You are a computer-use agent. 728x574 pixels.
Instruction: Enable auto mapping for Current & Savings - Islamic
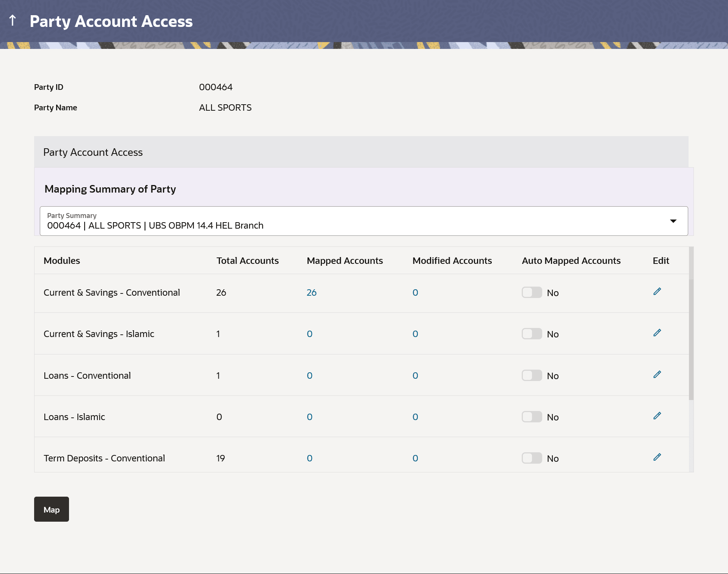532,334
